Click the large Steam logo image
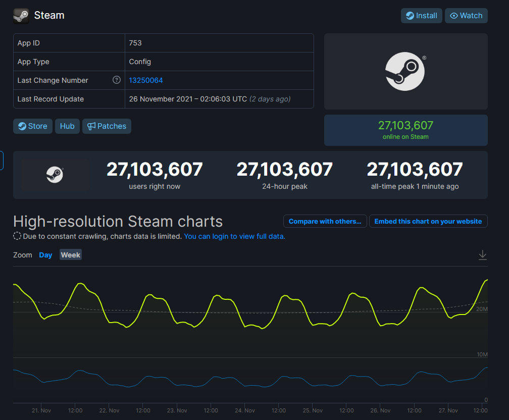Image resolution: width=509 pixels, height=420 pixels. click(405, 71)
